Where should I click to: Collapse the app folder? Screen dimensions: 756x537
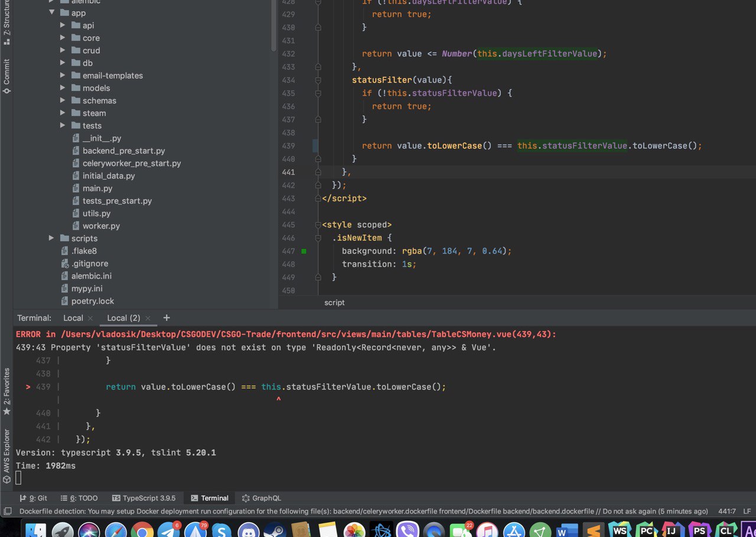[51, 13]
